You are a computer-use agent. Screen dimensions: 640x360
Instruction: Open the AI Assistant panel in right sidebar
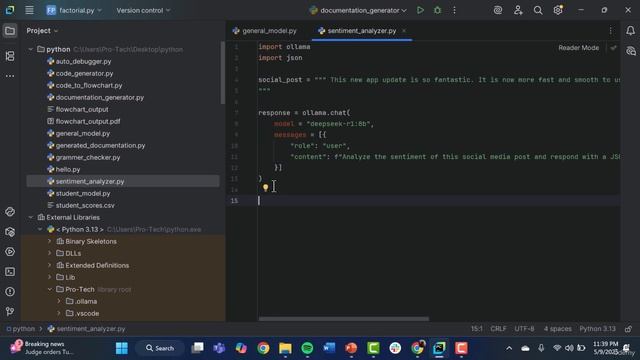click(631, 51)
